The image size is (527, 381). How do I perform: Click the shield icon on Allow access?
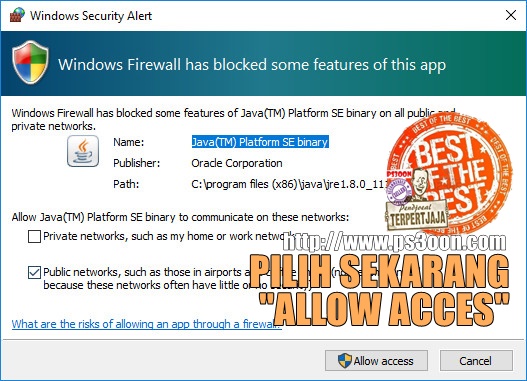344,361
